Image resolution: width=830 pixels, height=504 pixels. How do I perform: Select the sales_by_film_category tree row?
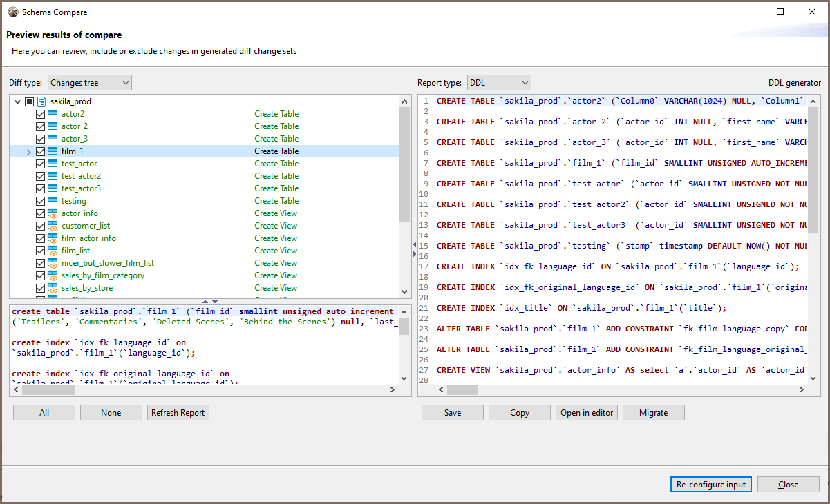[x=102, y=275]
